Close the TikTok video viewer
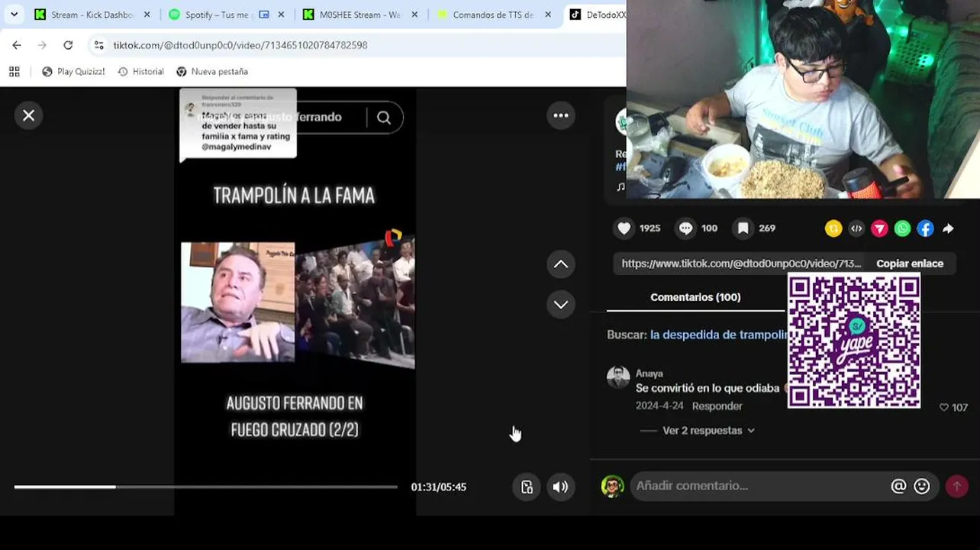Viewport: 980px width, 550px height. point(28,115)
